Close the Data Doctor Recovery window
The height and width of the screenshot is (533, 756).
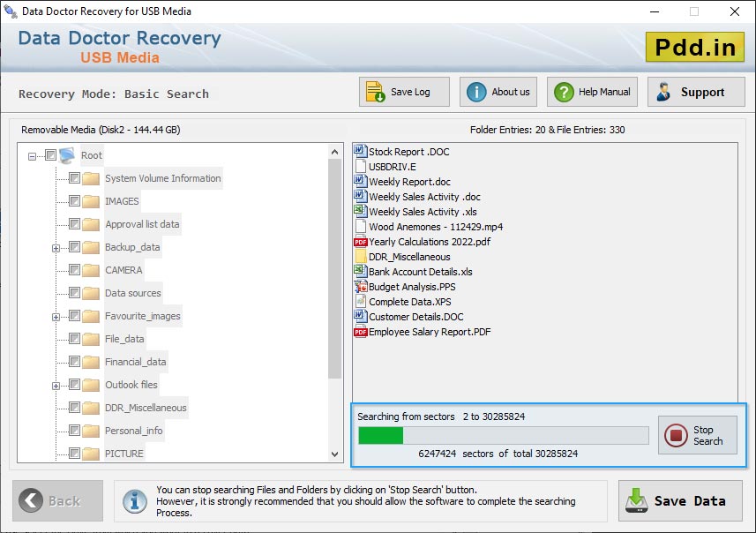pos(734,11)
